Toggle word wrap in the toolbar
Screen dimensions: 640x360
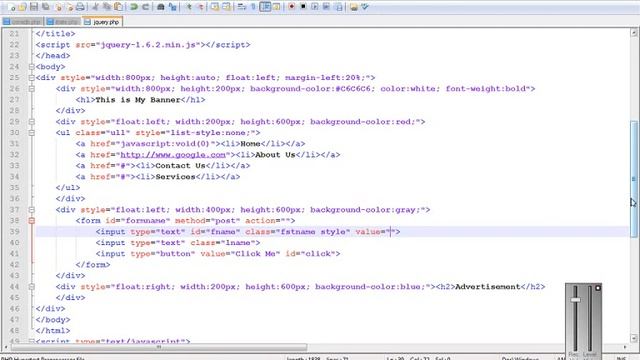tap(242, 7)
